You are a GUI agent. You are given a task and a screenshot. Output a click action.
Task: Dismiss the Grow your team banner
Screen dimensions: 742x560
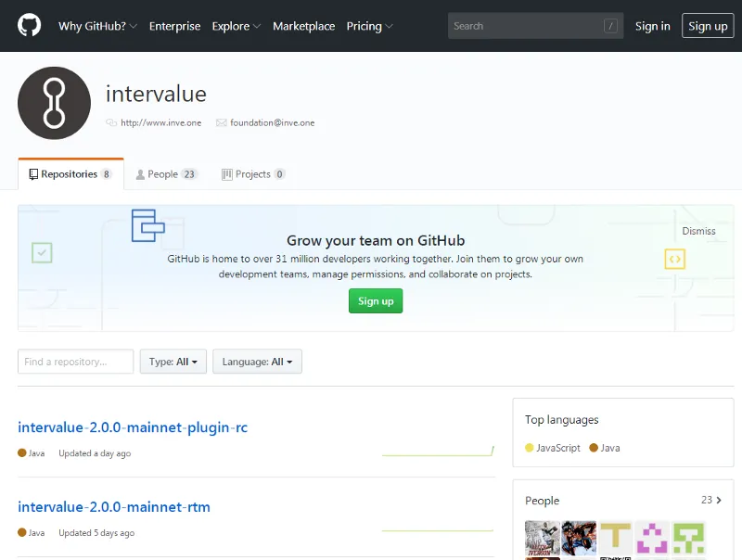698,231
